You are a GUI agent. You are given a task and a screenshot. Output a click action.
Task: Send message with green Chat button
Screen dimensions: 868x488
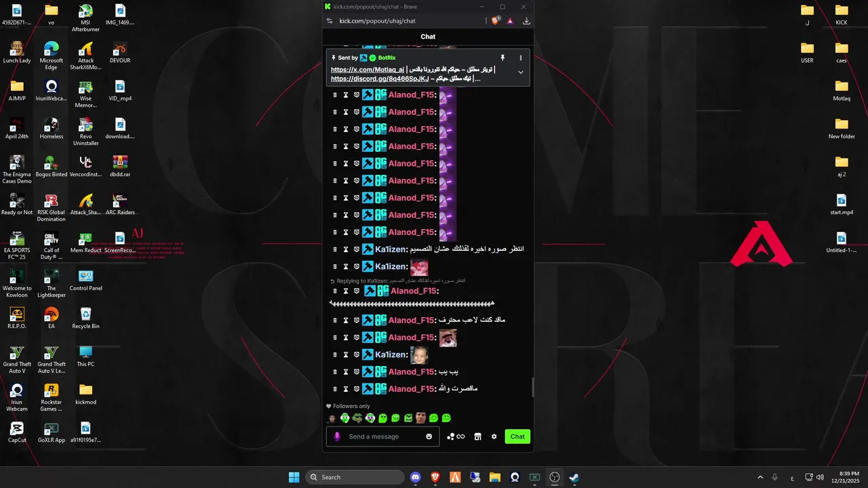pos(517,436)
